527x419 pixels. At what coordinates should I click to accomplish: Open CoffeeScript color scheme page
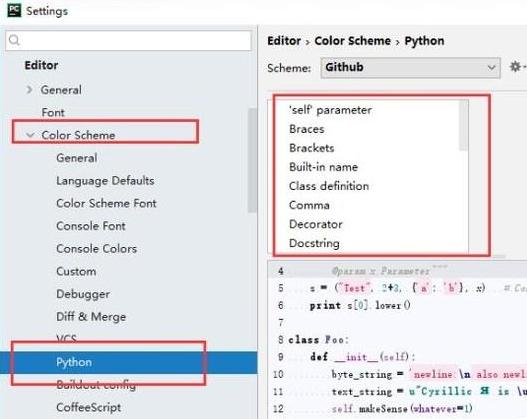89,407
